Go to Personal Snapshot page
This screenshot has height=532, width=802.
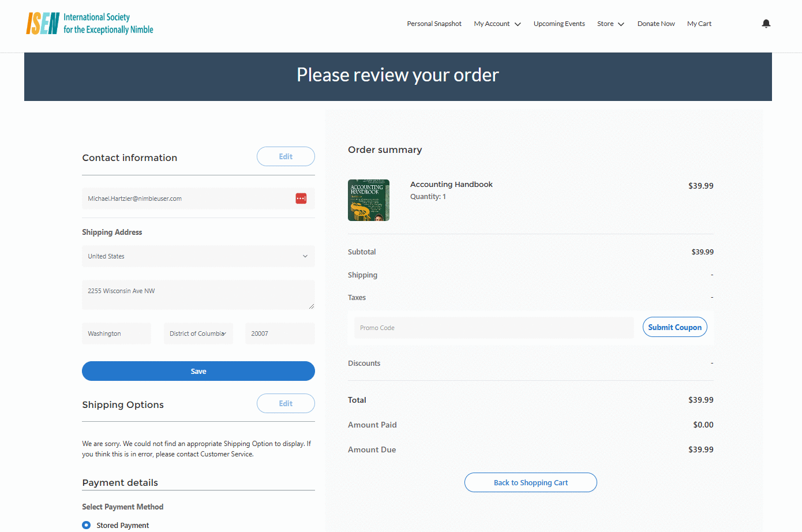434,24
